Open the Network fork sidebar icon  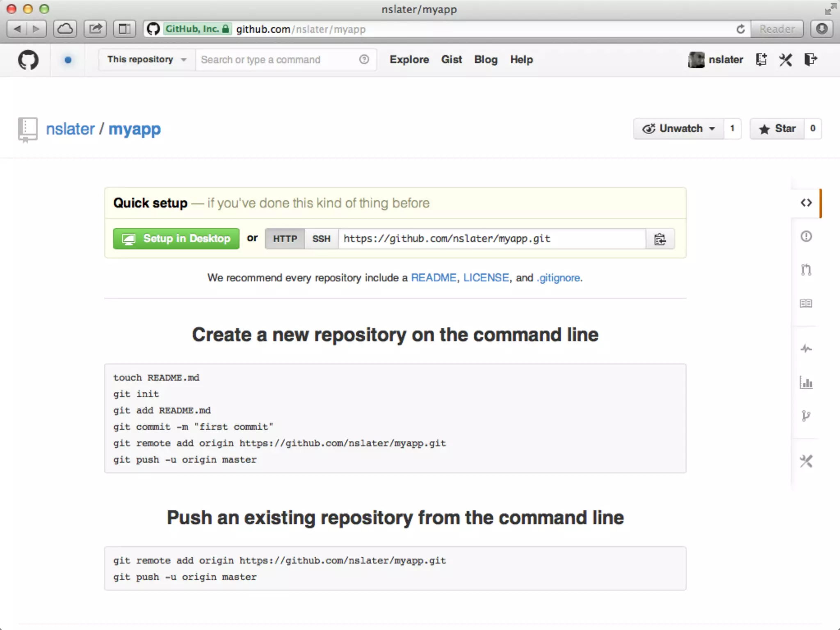(806, 416)
